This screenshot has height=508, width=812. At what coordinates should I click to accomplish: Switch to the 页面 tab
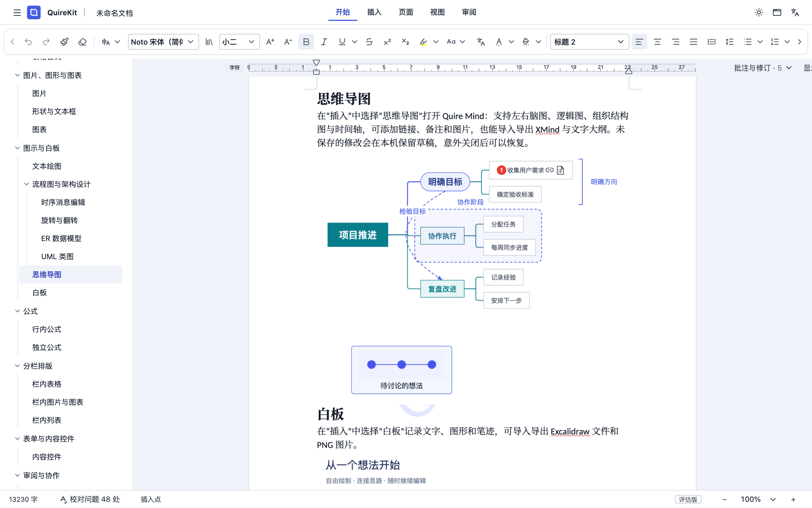click(x=406, y=12)
